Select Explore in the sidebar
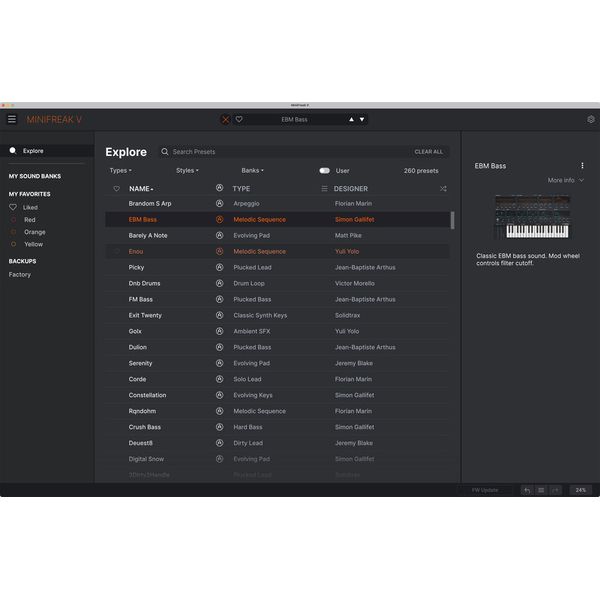 tap(47, 151)
